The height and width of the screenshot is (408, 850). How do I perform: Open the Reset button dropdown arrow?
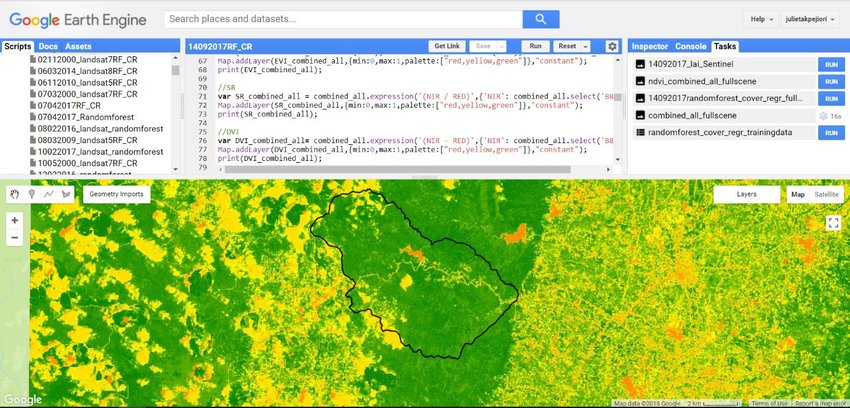point(583,46)
